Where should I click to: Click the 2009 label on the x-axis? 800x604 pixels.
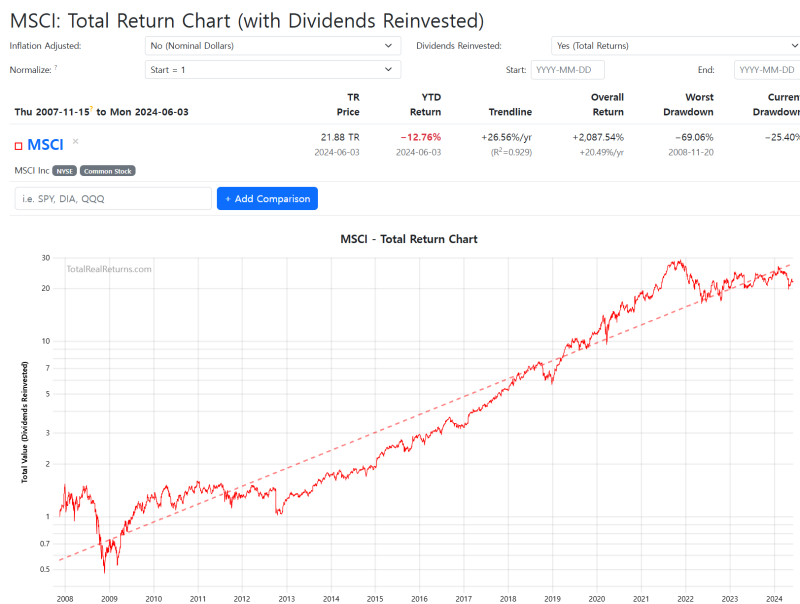click(109, 599)
